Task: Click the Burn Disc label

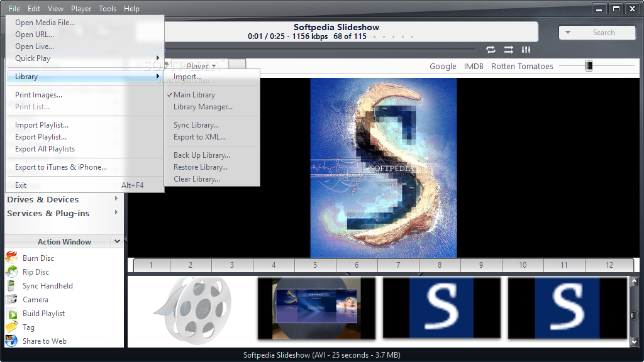Action: (x=38, y=258)
